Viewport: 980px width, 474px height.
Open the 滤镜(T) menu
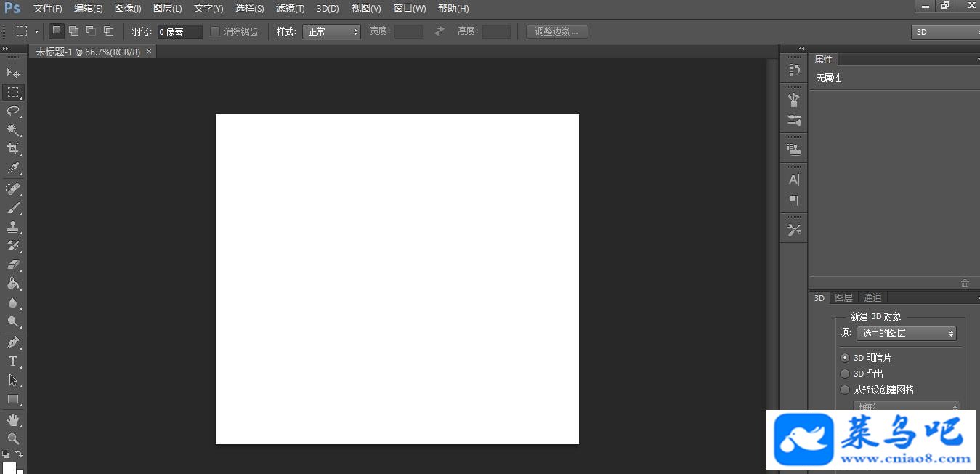click(x=291, y=8)
